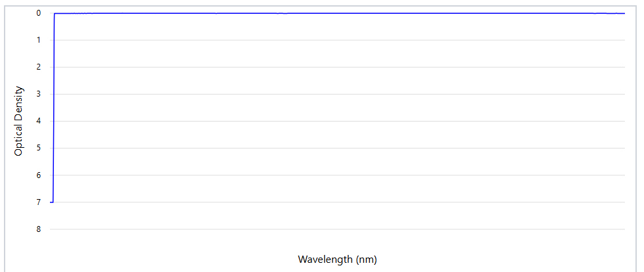
Task: Click the "Optical Density" y-axis title
Action: pos(18,121)
